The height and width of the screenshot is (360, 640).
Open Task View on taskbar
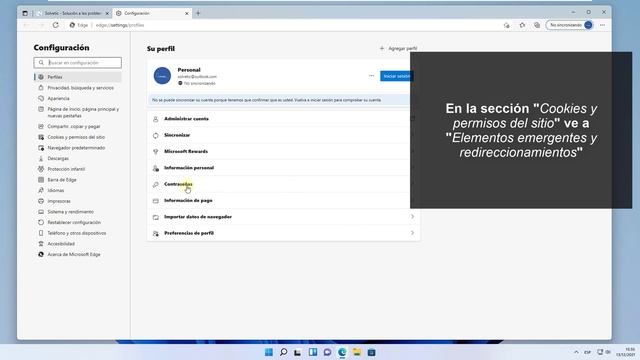pos(298,352)
